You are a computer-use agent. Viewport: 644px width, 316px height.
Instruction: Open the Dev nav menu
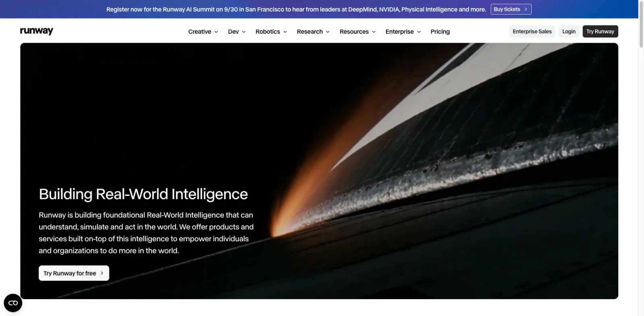[x=237, y=32]
